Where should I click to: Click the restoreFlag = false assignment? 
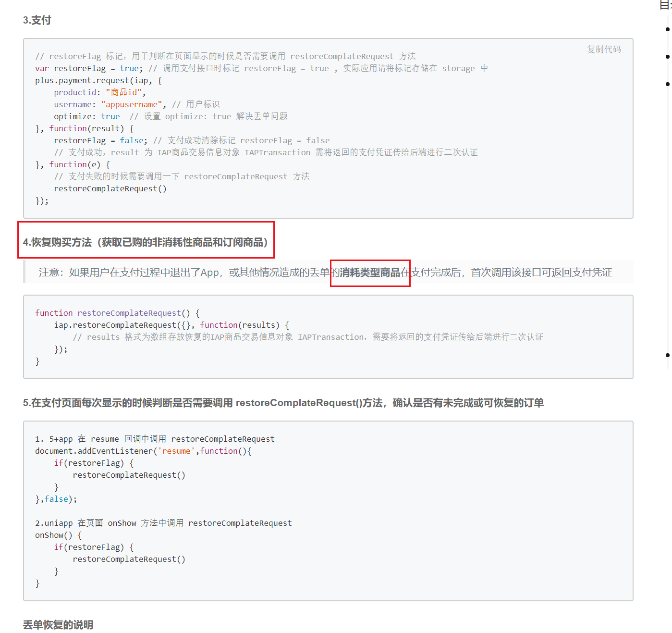pos(100,140)
